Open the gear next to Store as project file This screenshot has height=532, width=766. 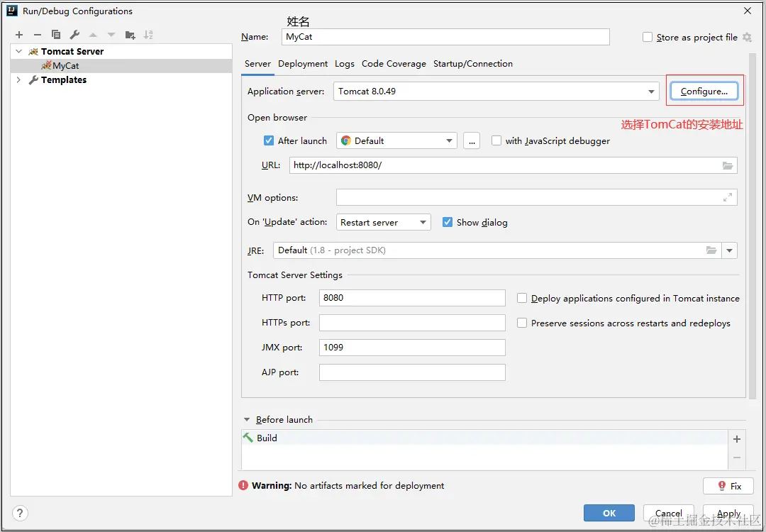[x=747, y=37]
